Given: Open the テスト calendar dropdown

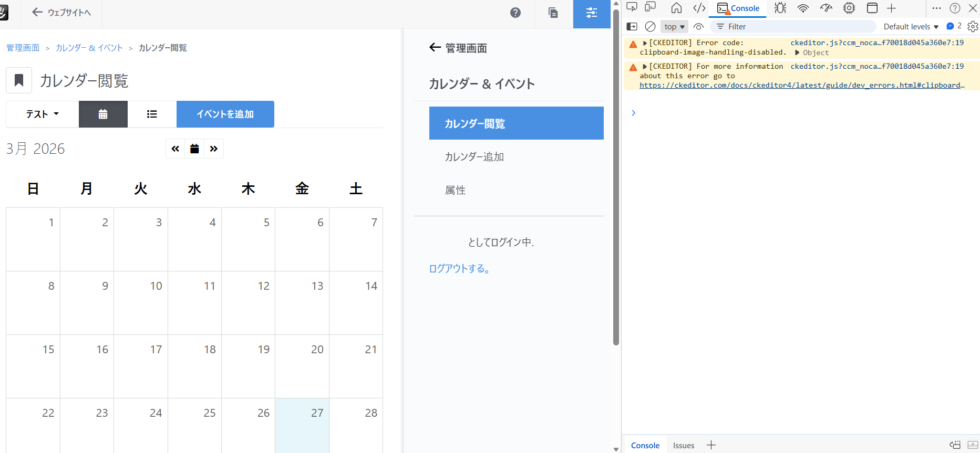Looking at the screenshot, I should pos(42,114).
